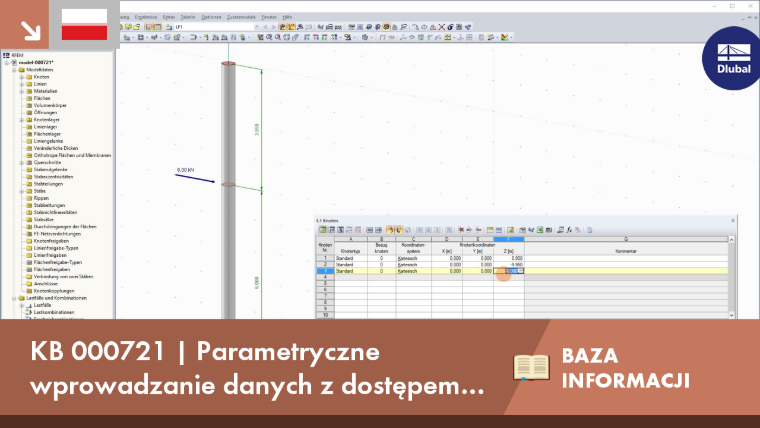Image resolution: width=760 pixels, height=428 pixels.
Task: Expand the Knoten tree folder
Action: click(x=21, y=77)
